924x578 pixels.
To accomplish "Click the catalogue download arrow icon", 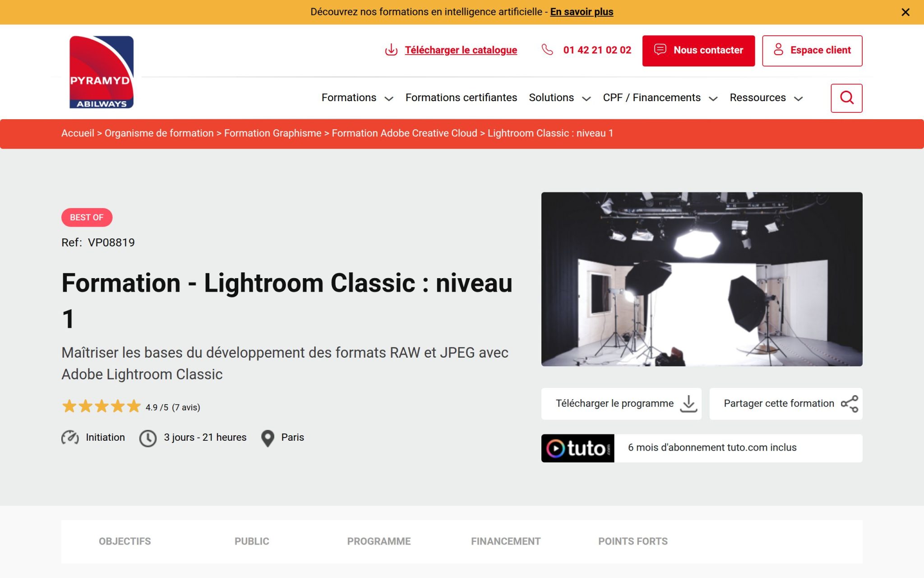I will point(391,50).
